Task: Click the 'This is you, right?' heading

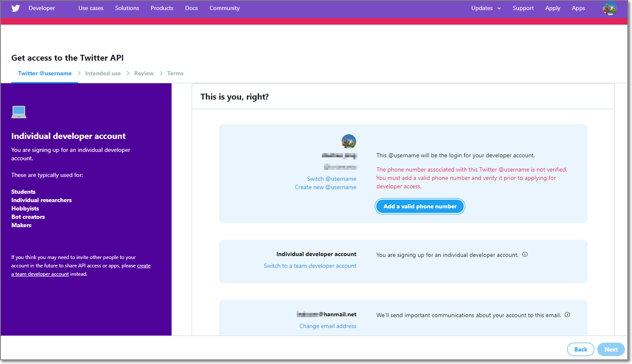Action: coord(235,97)
